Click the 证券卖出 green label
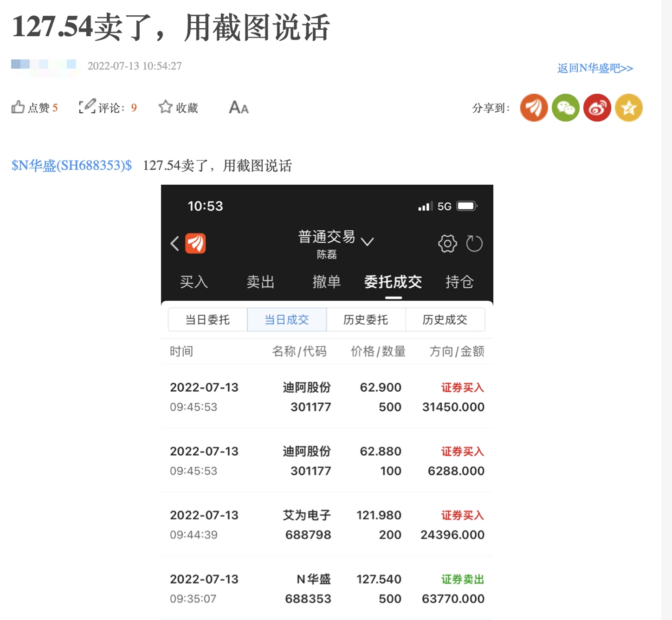The width and height of the screenshot is (672, 620). tap(462, 579)
